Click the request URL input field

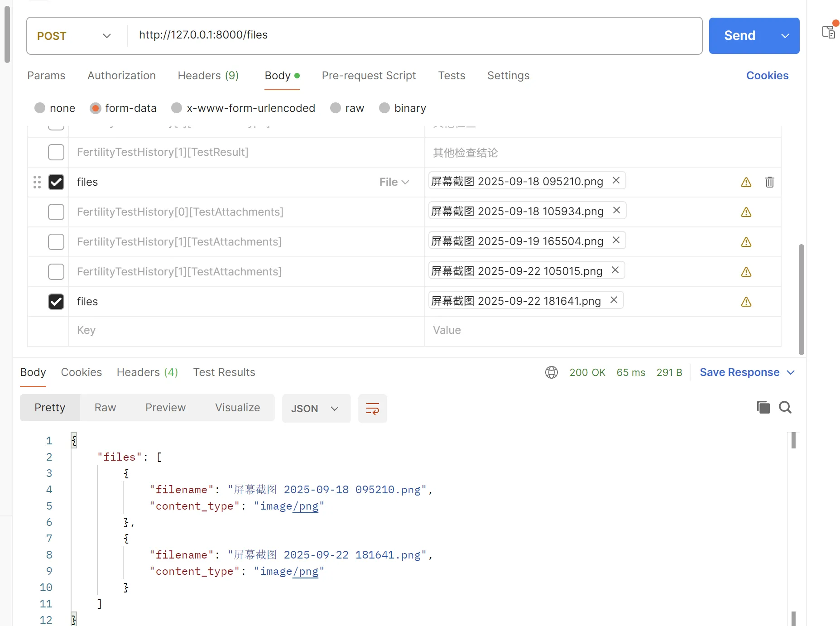pos(414,36)
